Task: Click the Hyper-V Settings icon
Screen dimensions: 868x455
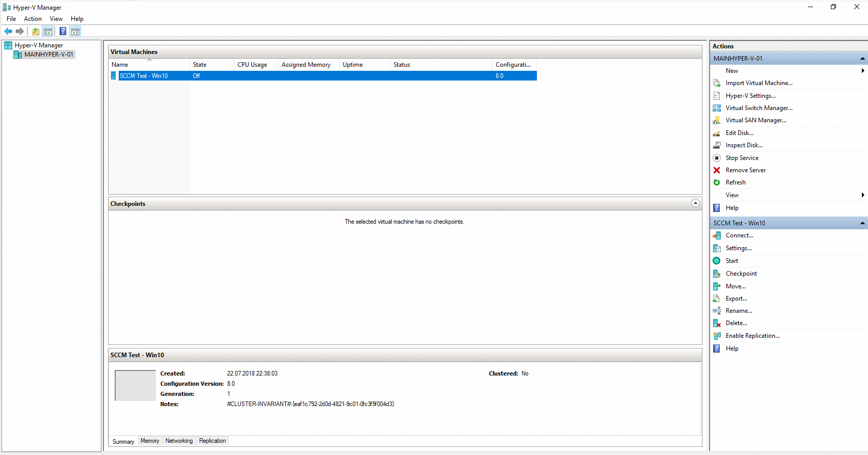Action: pos(717,96)
